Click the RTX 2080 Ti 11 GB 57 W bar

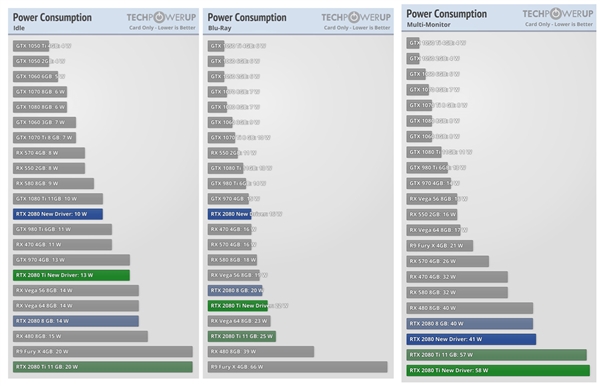click(496, 355)
